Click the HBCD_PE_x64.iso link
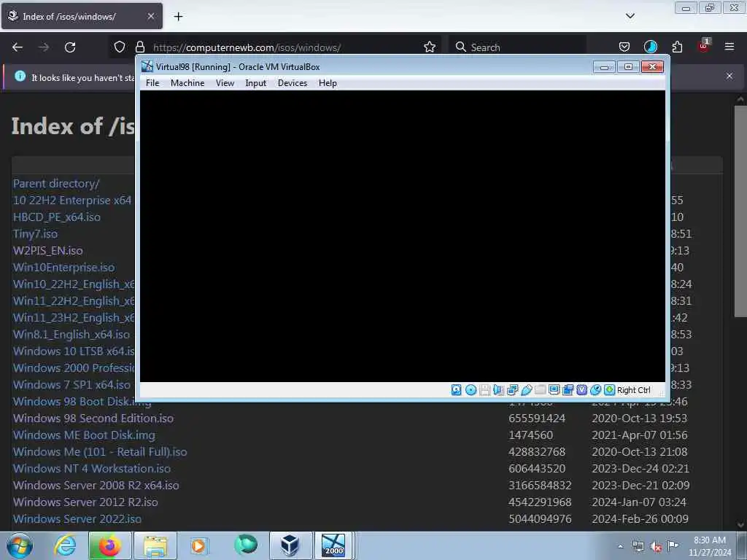 click(57, 217)
